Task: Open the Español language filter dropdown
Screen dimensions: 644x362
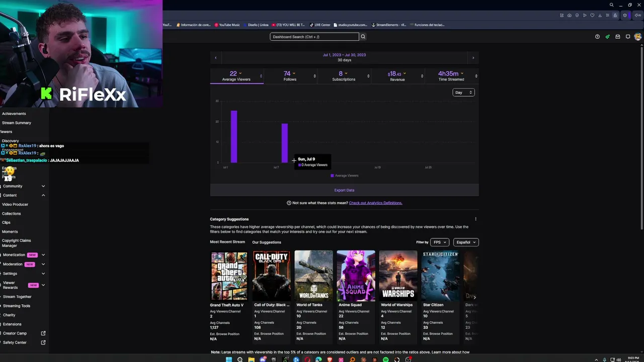Action: click(466, 242)
